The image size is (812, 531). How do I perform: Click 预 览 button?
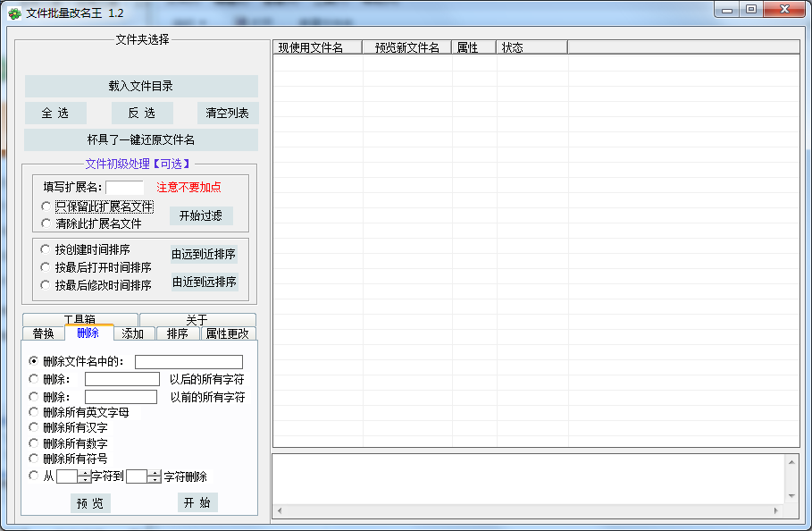click(90, 503)
